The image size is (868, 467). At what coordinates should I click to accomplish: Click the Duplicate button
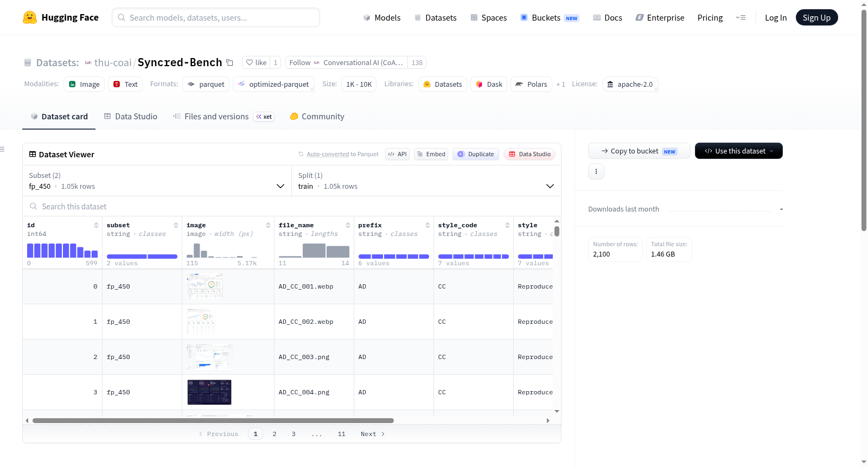coord(476,154)
